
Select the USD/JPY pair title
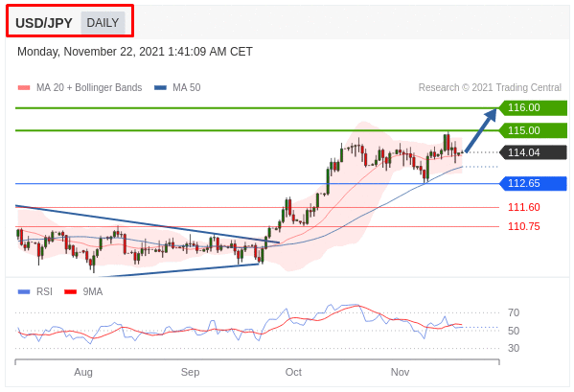pyautogui.click(x=44, y=23)
